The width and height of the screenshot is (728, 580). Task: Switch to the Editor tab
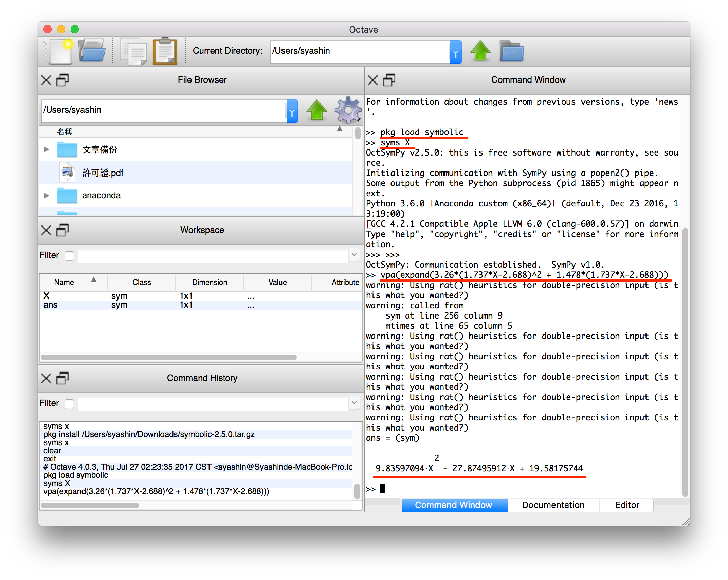point(627,505)
